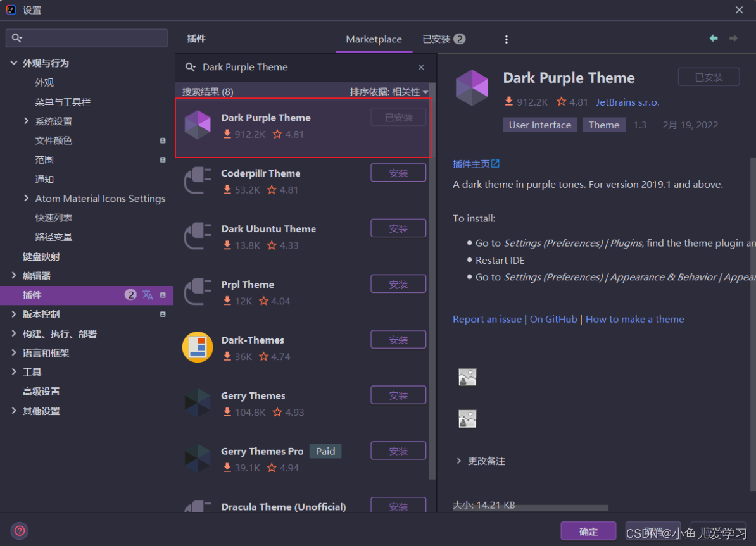Install the Dark Ubuntu Theme plugin
The height and width of the screenshot is (546, 756).
pyautogui.click(x=398, y=228)
